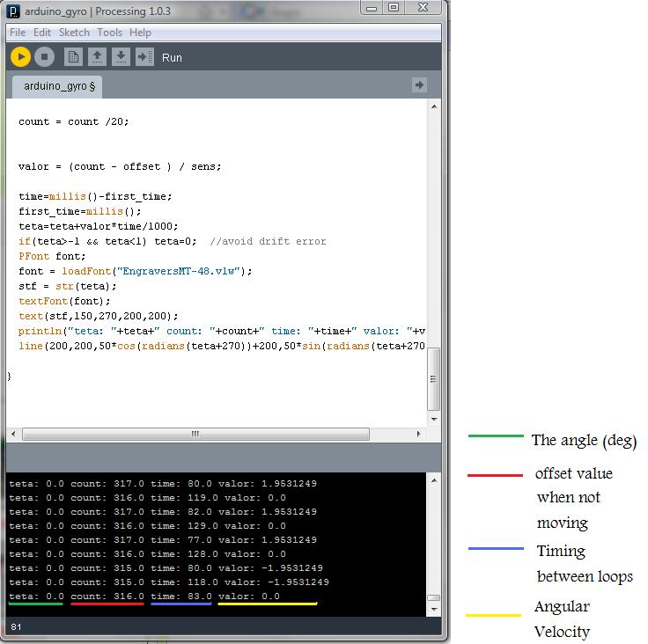Click the line 'time=millis()-first_time;'
The width and height of the screenshot is (648, 644).
(95, 196)
